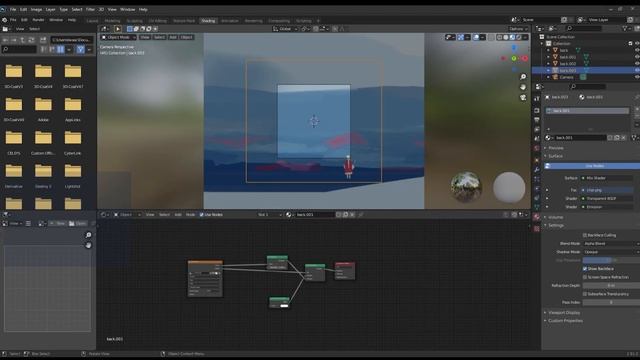This screenshot has height=360, width=640.
Task: Click the green Y axis gizmo
Action: (514, 58)
